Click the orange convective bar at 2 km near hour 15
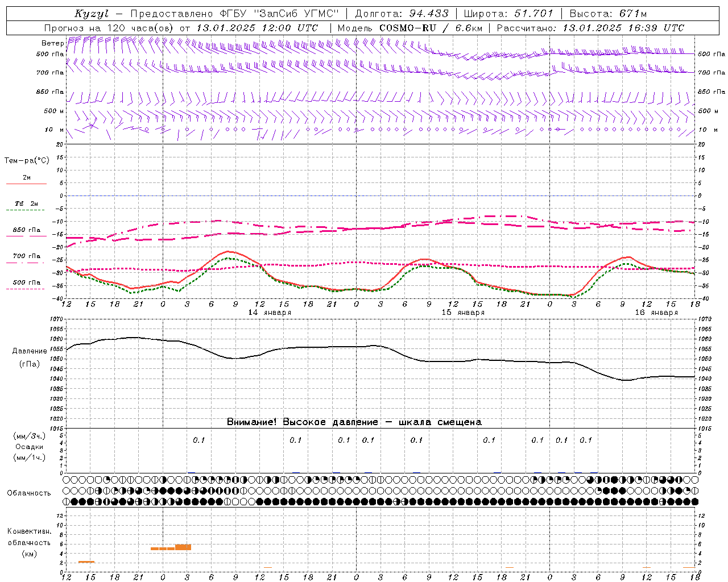 86,562
